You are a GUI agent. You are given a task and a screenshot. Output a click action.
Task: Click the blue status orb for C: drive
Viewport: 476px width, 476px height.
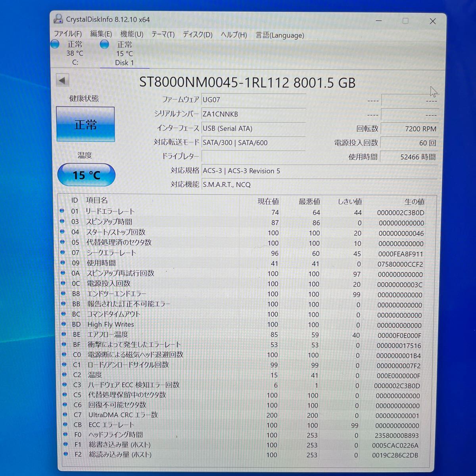pos(55,44)
